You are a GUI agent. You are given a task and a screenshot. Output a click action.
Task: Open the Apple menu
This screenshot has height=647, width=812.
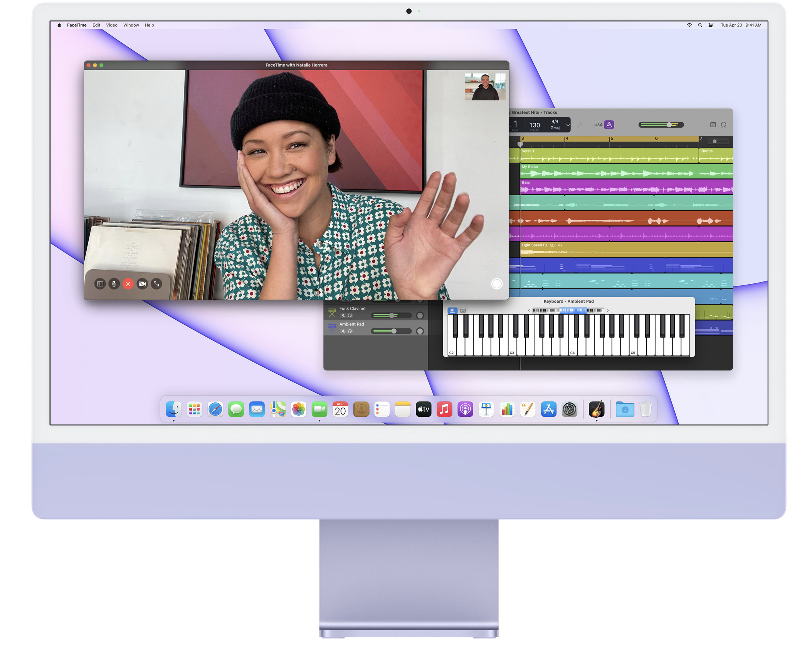[x=59, y=25]
